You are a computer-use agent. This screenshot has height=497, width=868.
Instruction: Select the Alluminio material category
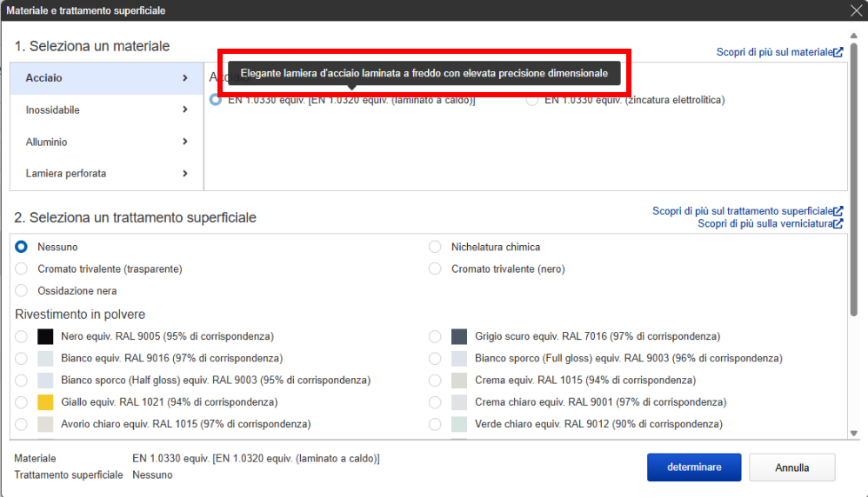coord(107,142)
